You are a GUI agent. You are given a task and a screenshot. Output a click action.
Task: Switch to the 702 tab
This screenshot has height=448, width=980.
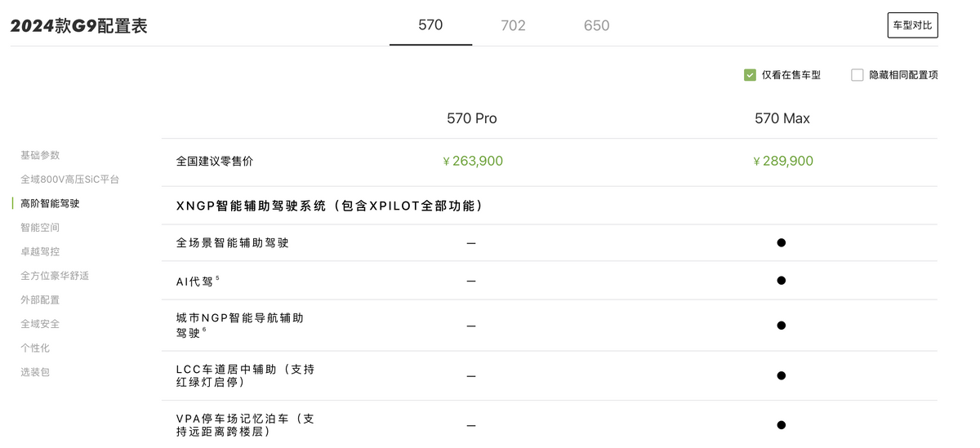pos(513,26)
